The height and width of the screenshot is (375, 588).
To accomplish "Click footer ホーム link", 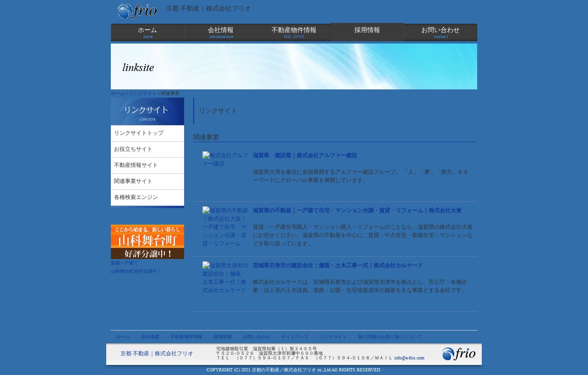I will (x=123, y=337).
